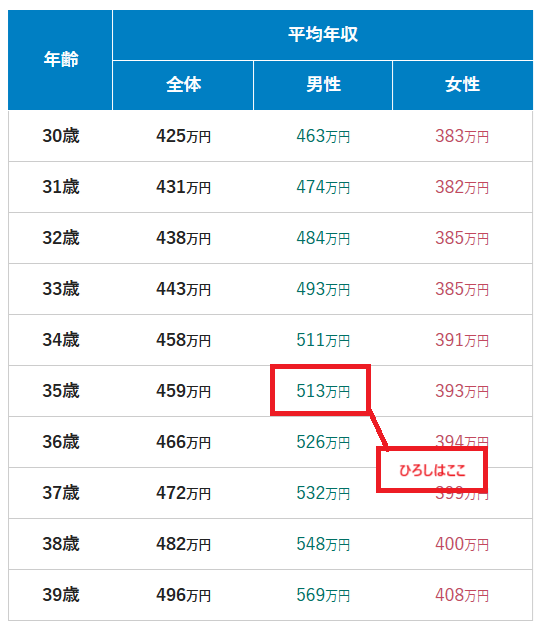This screenshot has height=634, width=542.
Task: Click the 平均年収 header cell
Action: (x=323, y=35)
